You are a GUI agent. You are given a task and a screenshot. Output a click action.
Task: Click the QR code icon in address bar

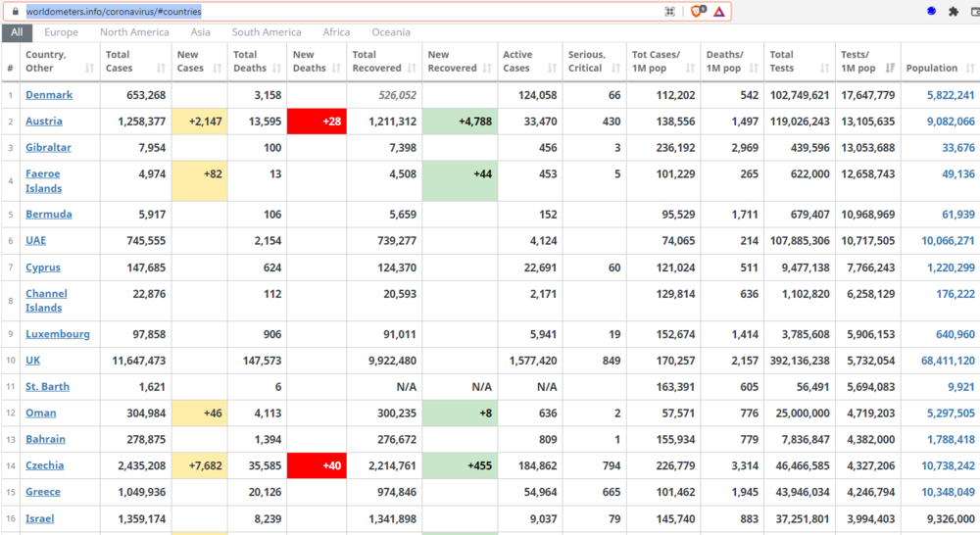(670, 12)
